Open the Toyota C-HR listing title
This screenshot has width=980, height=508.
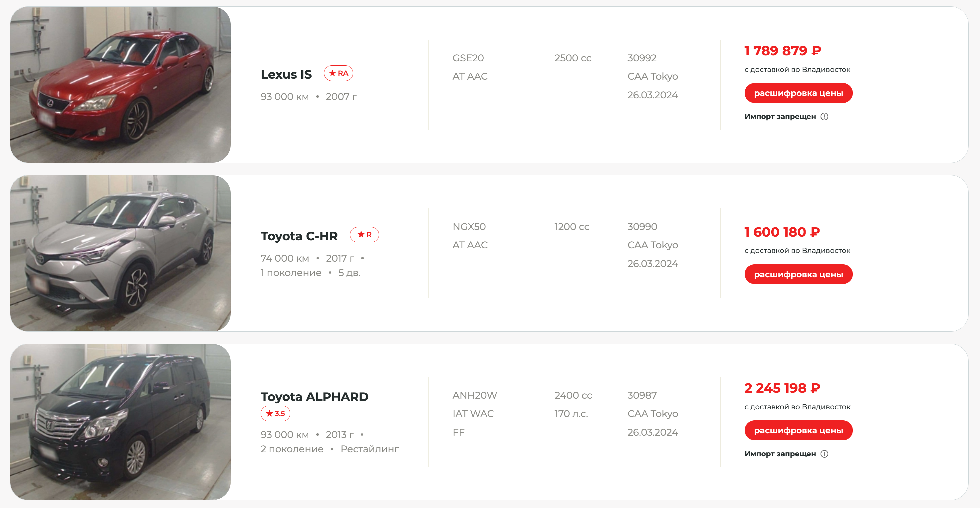tap(299, 236)
